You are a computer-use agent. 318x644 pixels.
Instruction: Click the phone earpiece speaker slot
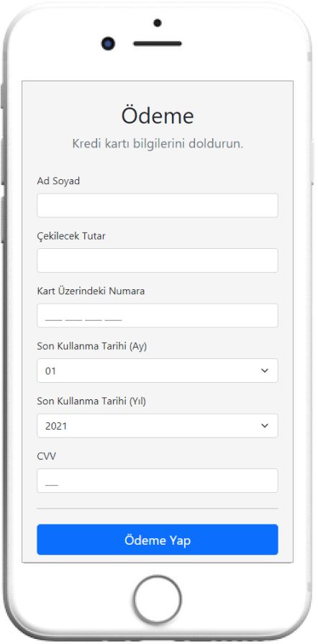pyautogui.click(x=158, y=44)
